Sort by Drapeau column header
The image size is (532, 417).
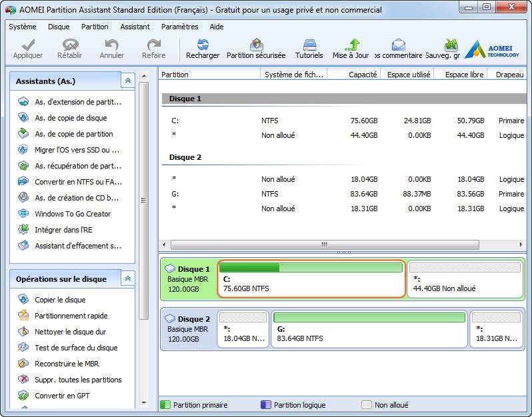pyautogui.click(x=507, y=74)
